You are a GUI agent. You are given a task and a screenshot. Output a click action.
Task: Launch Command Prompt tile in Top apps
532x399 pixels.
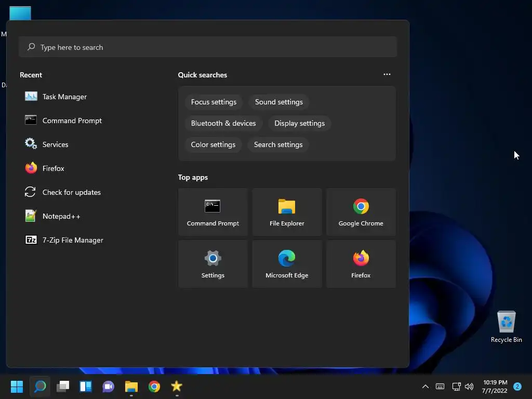point(213,212)
